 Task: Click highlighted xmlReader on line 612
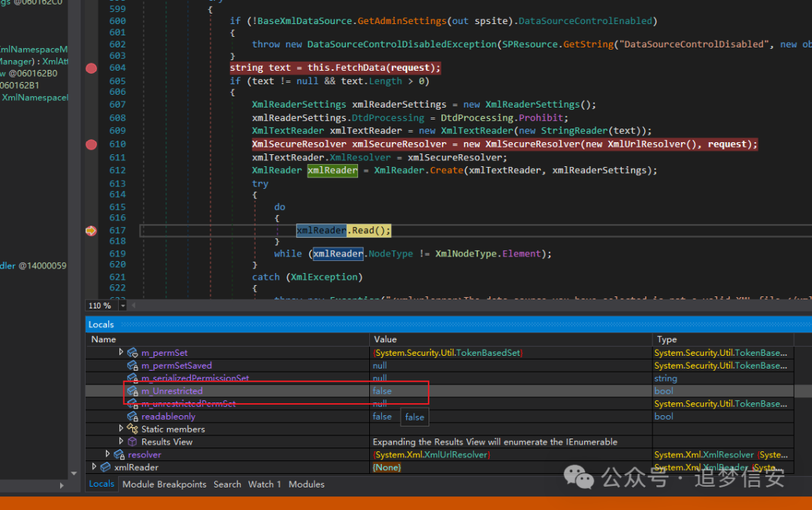point(332,171)
